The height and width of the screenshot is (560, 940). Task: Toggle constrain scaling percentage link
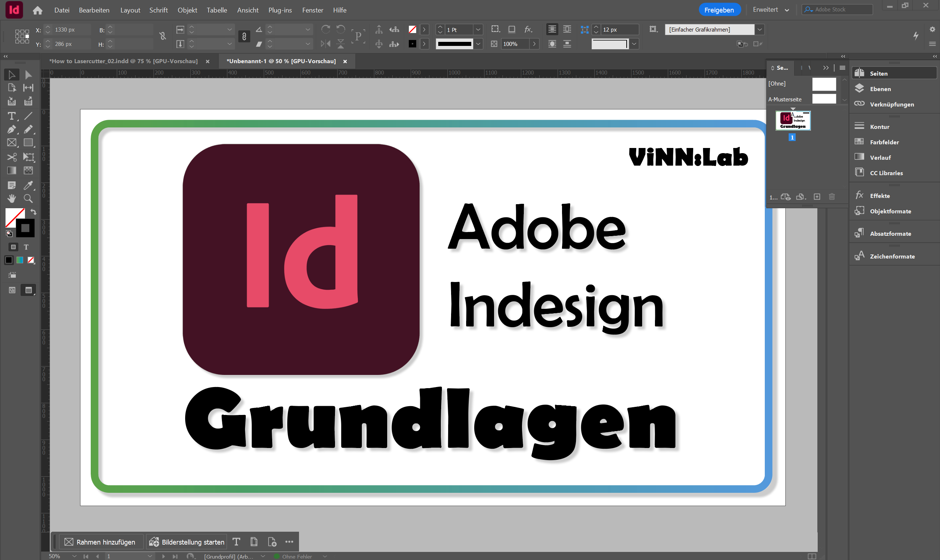[244, 36]
